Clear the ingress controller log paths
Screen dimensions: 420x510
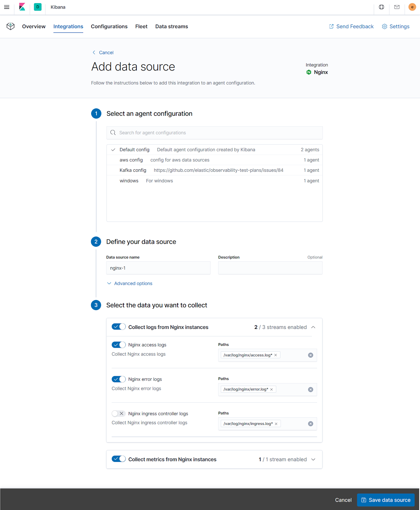[310, 424]
